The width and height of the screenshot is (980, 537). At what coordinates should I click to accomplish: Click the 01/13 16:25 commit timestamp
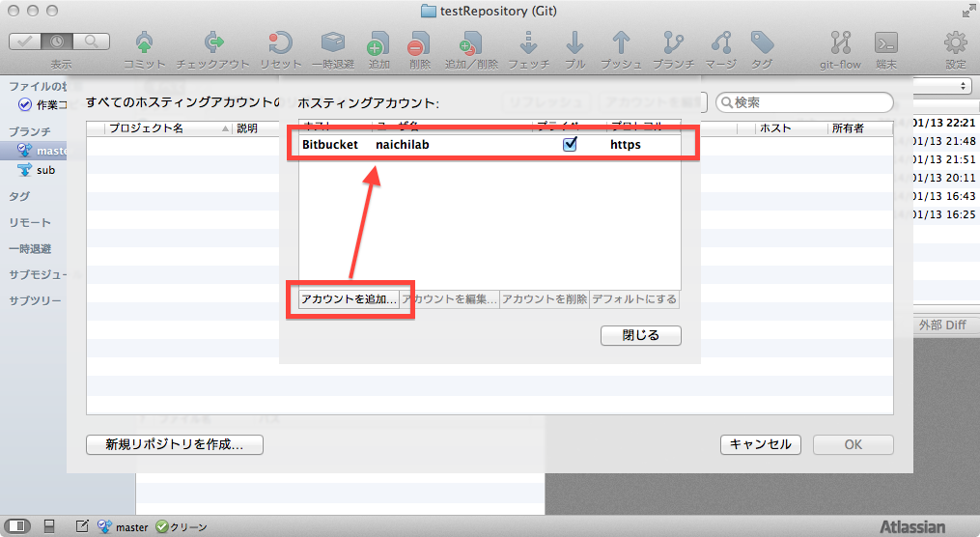(x=944, y=214)
